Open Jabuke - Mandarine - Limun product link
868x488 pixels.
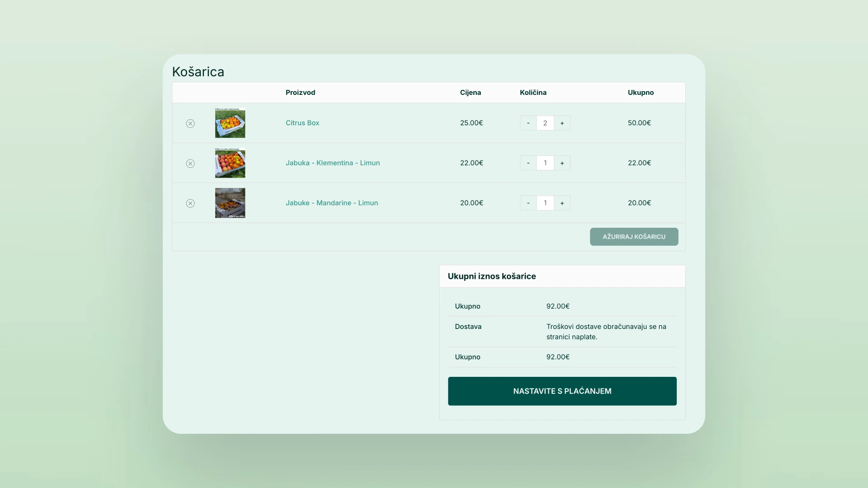point(331,203)
